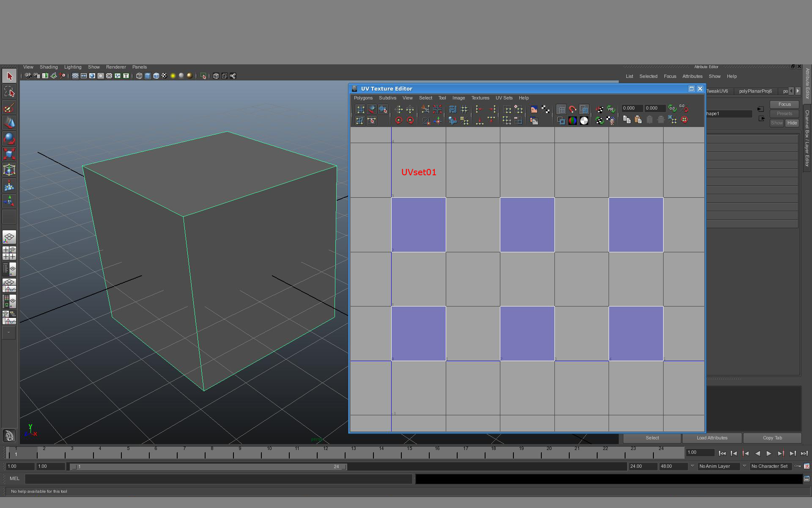This screenshot has height=508, width=812.
Task: Toggle display alpha channel in UV editor
Action: (584, 121)
